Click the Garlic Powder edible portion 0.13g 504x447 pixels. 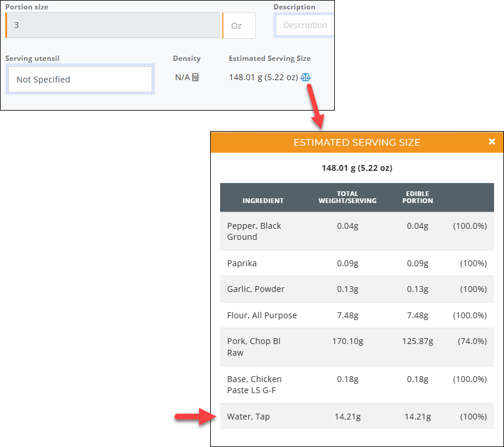[417, 289]
